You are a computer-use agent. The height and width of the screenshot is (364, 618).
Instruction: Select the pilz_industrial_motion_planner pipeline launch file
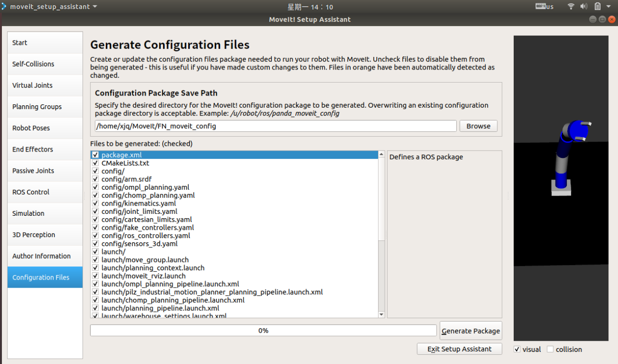212,292
